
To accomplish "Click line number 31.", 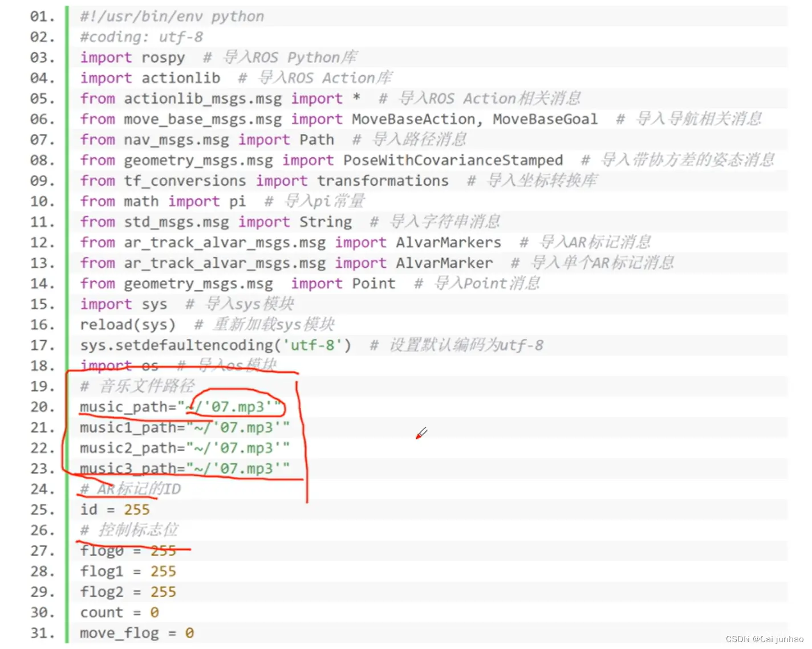I will click(42, 632).
